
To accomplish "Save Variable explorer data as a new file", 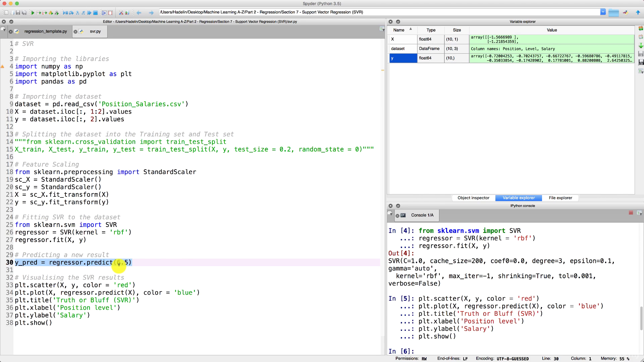I will pyautogui.click(x=641, y=62).
